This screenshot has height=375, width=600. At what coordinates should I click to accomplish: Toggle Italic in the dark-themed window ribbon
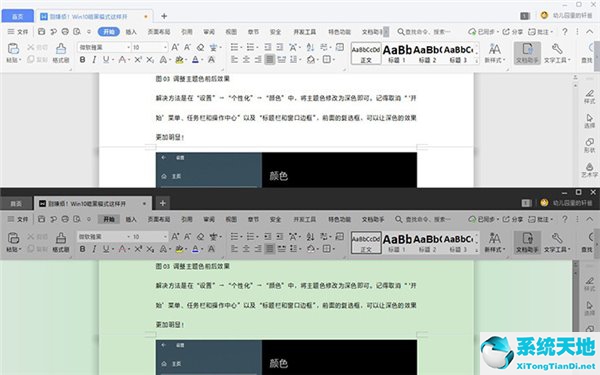pos(94,249)
